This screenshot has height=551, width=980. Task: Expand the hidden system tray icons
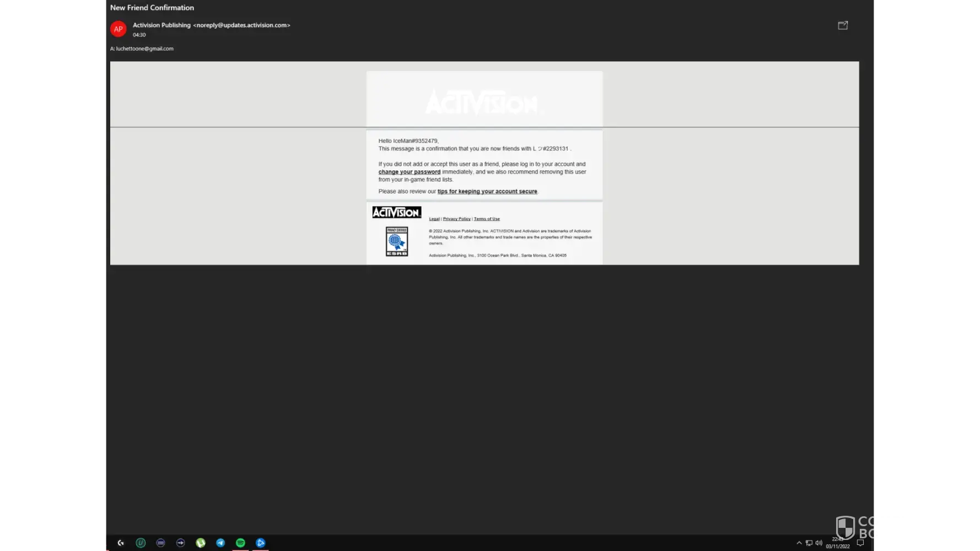tap(799, 543)
